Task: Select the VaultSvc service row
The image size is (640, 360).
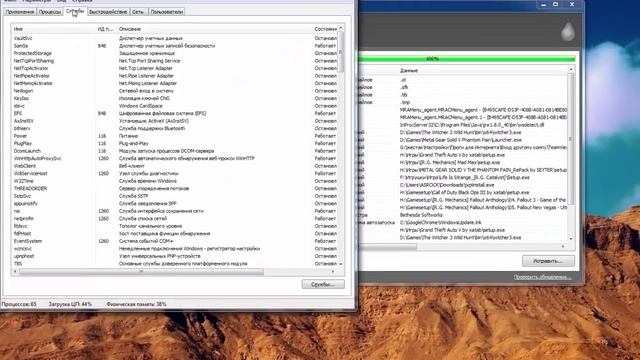Action: tap(175, 38)
